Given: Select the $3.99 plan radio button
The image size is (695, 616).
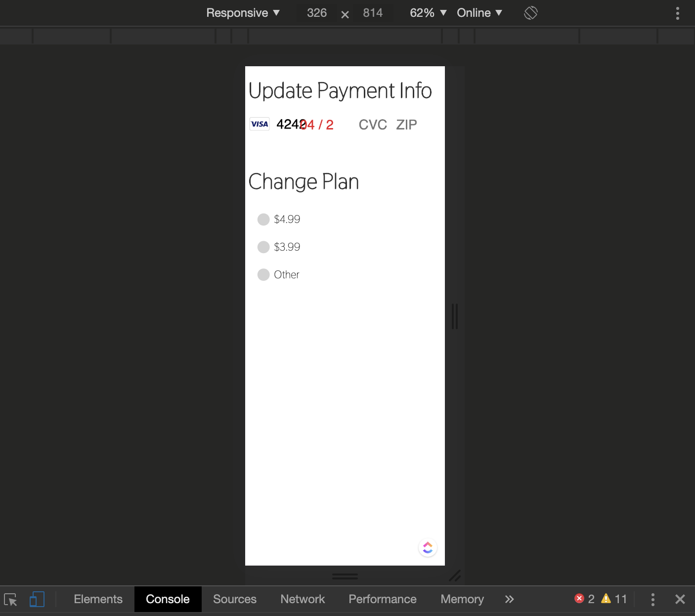Looking at the screenshot, I should point(263,247).
